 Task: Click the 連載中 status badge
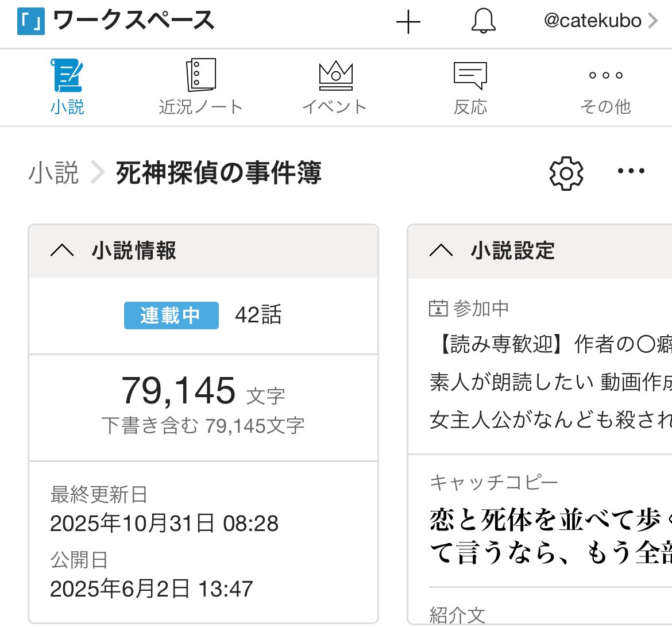coord(171,316)
